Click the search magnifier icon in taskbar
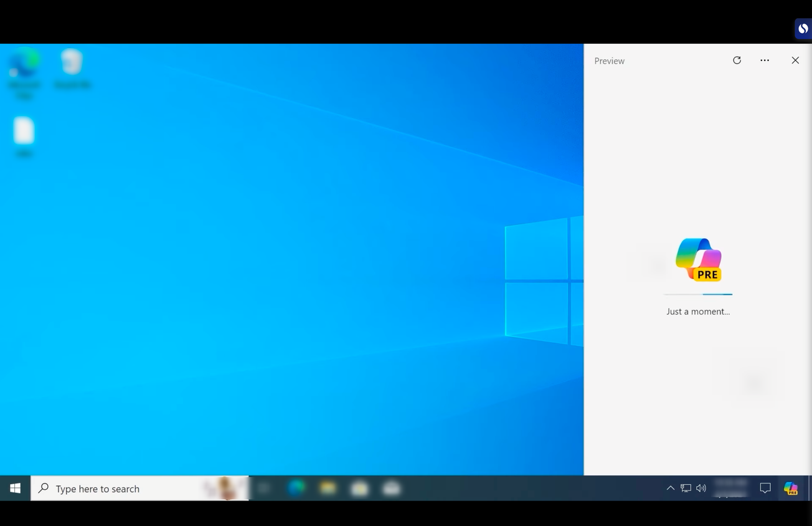The width and height of the screenshot is (812, 526). [43, 489]
